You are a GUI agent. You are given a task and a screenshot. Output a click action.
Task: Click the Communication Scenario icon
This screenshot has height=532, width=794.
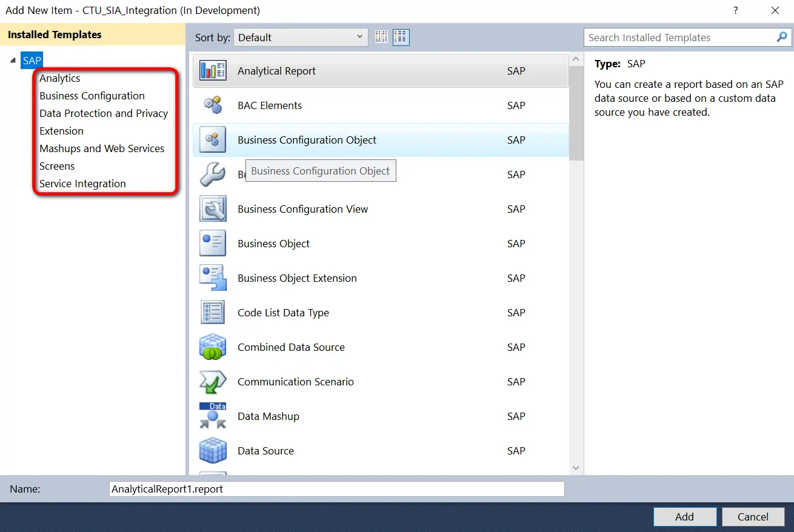pyautogui.click(x=213, y=382)
